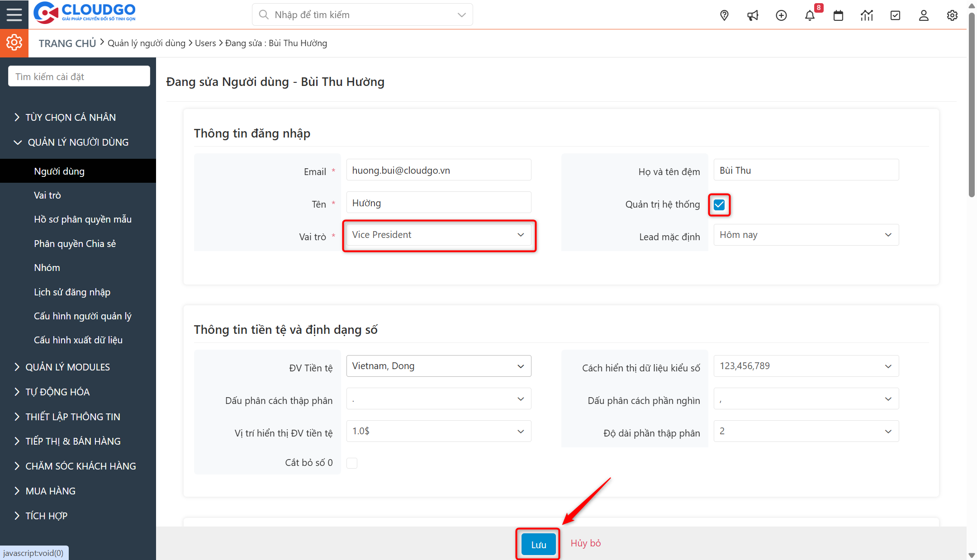
Task: Click the location pin icon
Action: click(x=724, y=15)
